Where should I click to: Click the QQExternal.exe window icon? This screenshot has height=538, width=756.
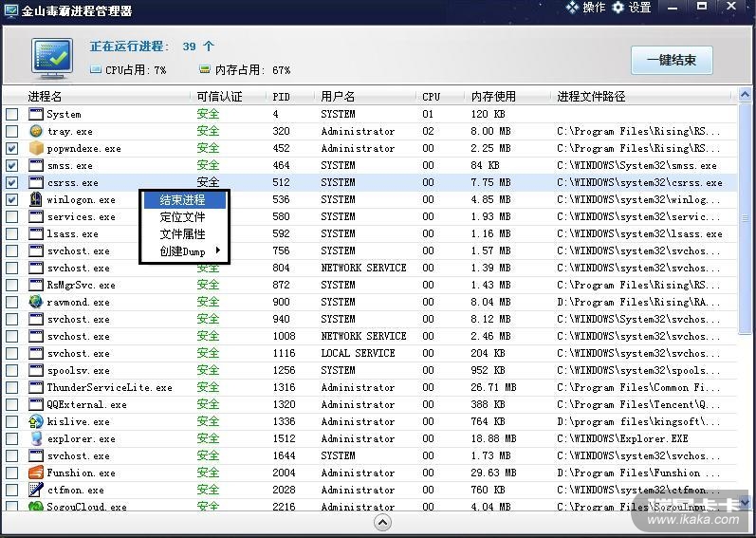36,404
